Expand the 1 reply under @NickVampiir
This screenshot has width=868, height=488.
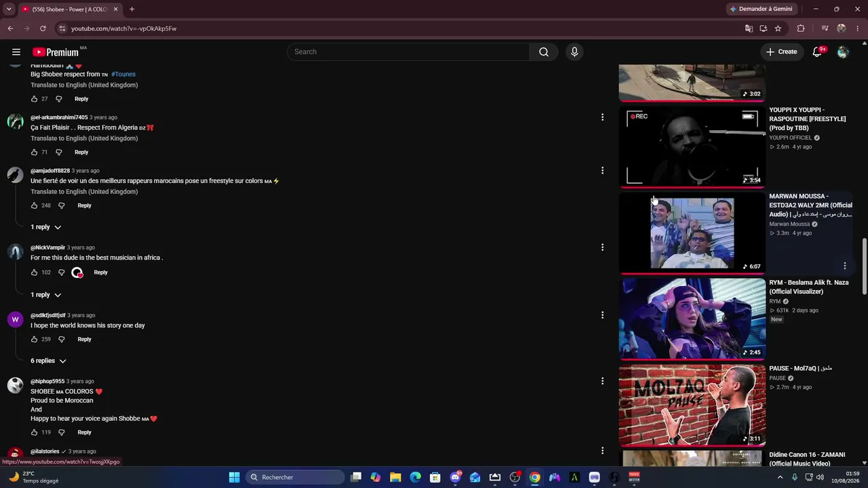tap(45, 295)
